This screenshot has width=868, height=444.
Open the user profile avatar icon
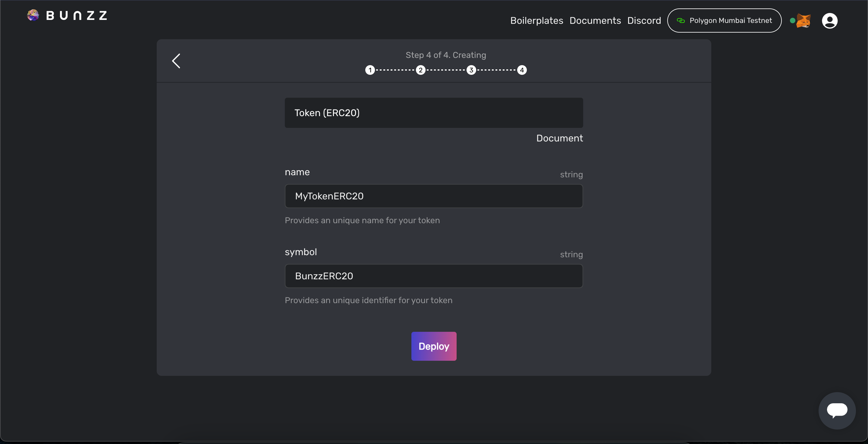coord(830,21)
